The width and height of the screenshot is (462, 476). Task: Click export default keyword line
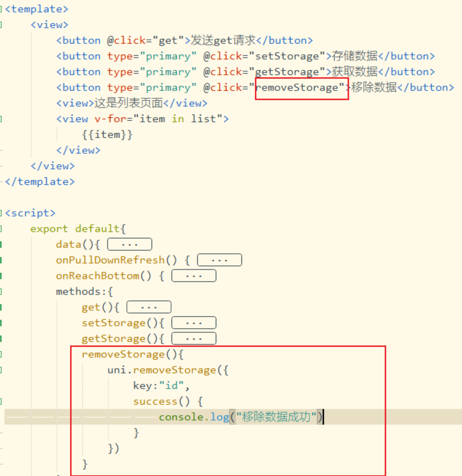pos(78,229)
